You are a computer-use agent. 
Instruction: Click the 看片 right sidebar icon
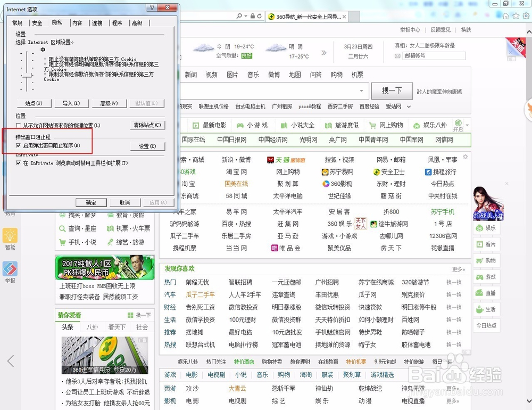pos(479,244)
